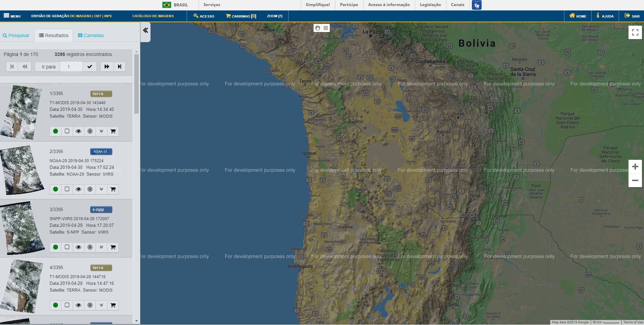644x325 pixels.
Task: Zoom in using the map plus control
Action: point(636,167)
